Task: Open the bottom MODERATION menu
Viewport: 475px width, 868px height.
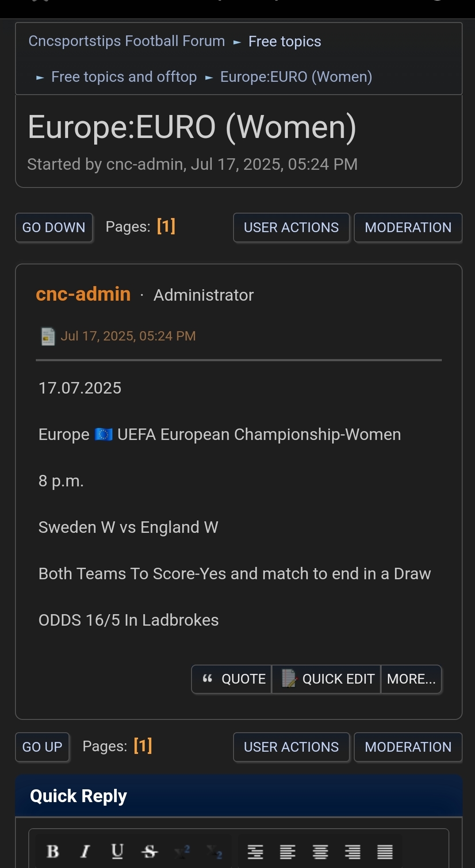Action: 408,747
